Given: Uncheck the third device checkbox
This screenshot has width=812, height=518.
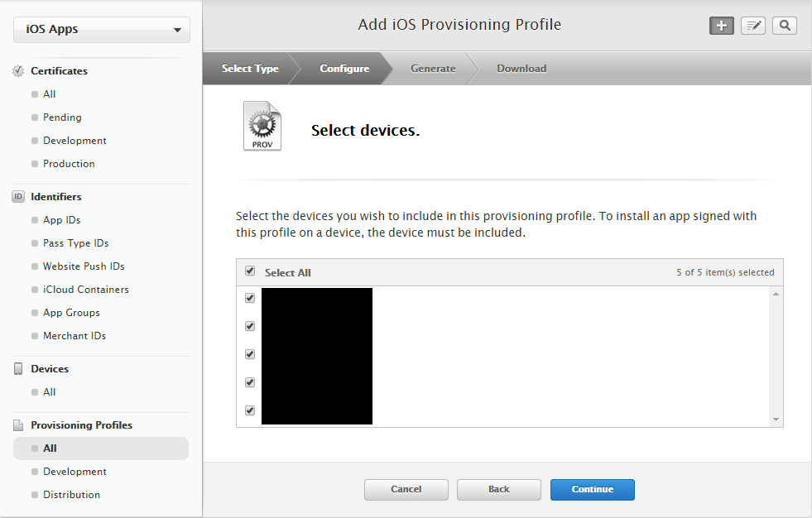Looking at the screenshot, I should point(250,354).
